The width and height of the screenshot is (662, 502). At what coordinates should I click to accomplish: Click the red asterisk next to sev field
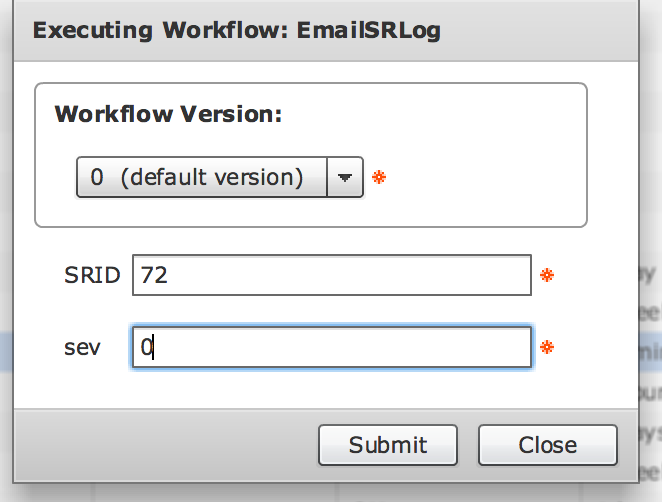547,347
